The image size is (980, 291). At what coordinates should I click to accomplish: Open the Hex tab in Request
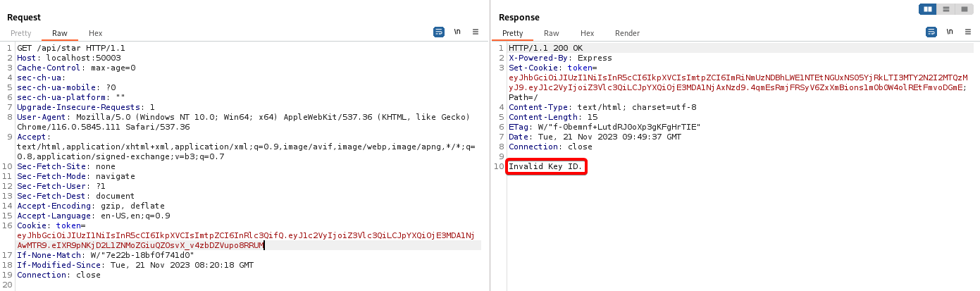pos(95,33)
